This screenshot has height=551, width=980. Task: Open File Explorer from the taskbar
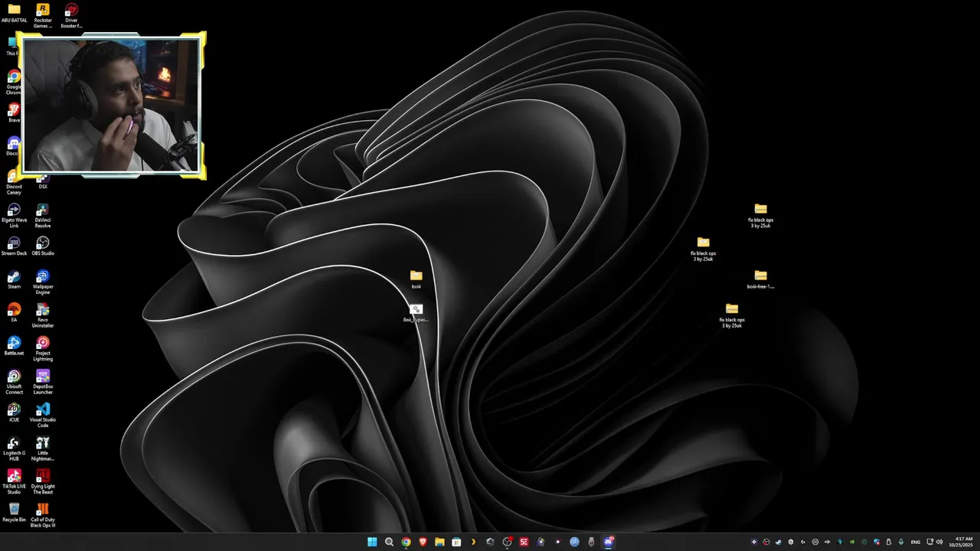point(439,542)
